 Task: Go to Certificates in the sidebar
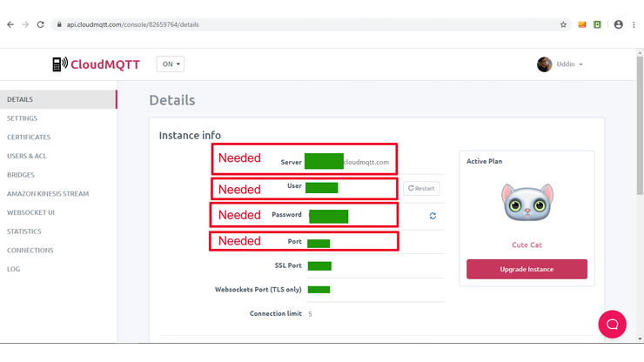coord(29,137)
